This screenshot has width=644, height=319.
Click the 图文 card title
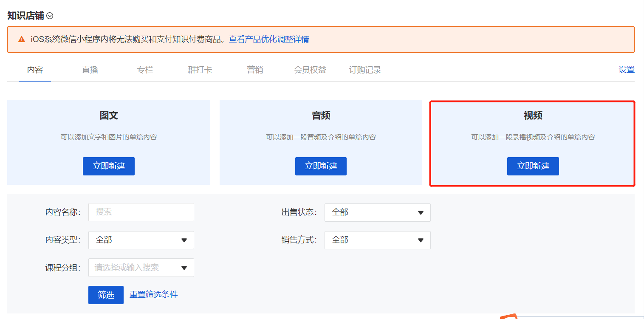coord(109,116)
